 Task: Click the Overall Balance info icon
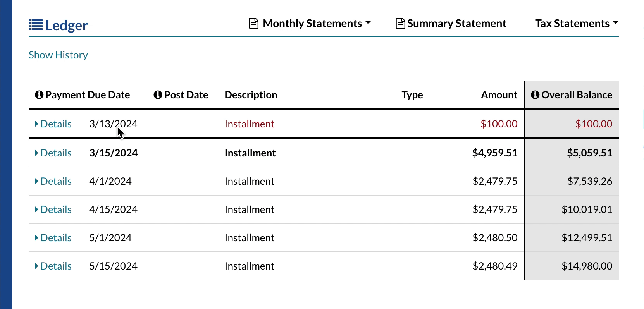(535, 95)
